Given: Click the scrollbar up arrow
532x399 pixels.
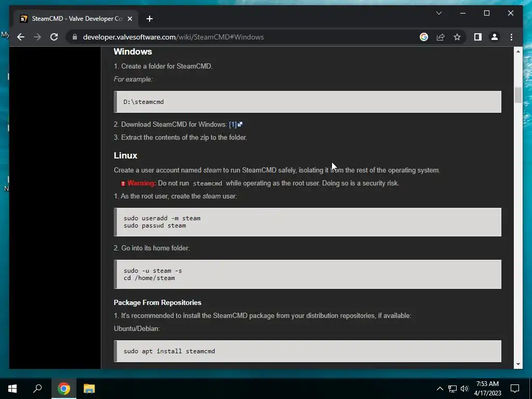Looking at the screenshot, I should [x=518, y=51].
